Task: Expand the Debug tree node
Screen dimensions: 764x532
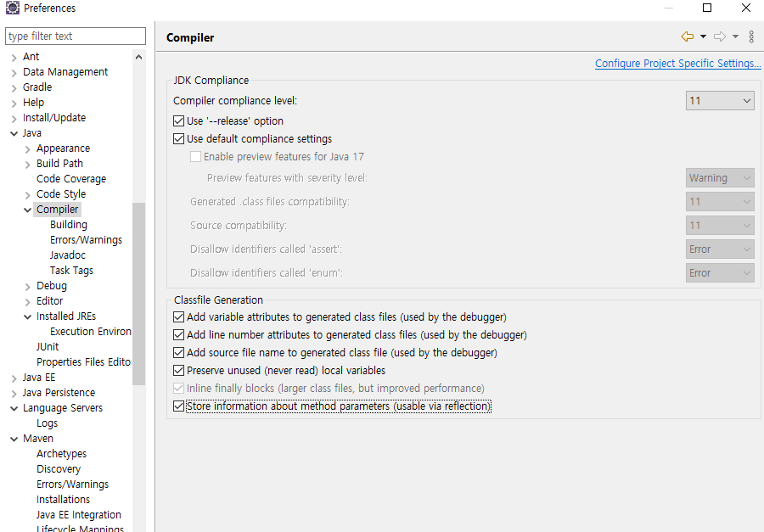Action: click(x=28, y=287)
